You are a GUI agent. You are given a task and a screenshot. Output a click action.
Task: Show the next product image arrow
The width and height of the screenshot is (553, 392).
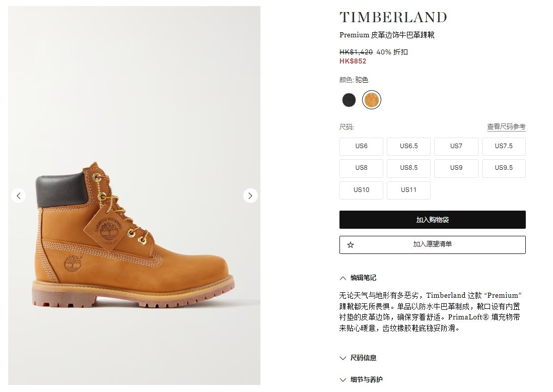pos(250,195)
